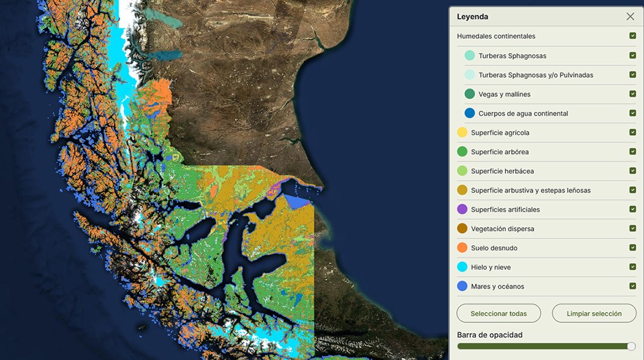The height and width of the screenshot is (360, 644).
Task: Toggle the Superficie herbácea checkbox
Action: (x=633, y=171)
